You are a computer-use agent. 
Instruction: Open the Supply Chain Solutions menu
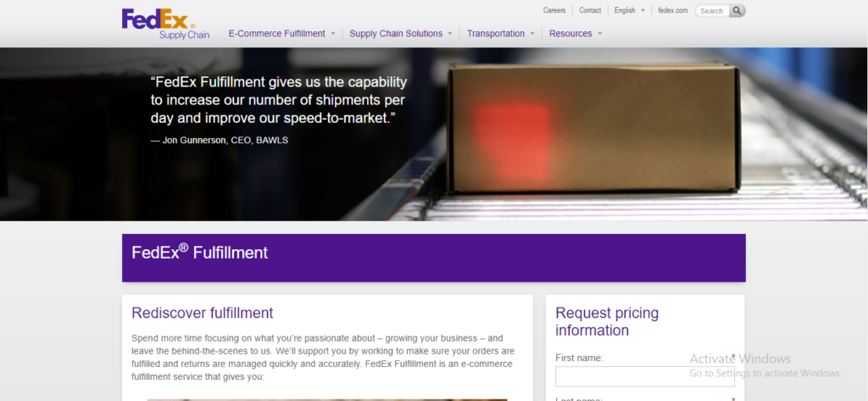pyautogui.click(x=396, y=33)
